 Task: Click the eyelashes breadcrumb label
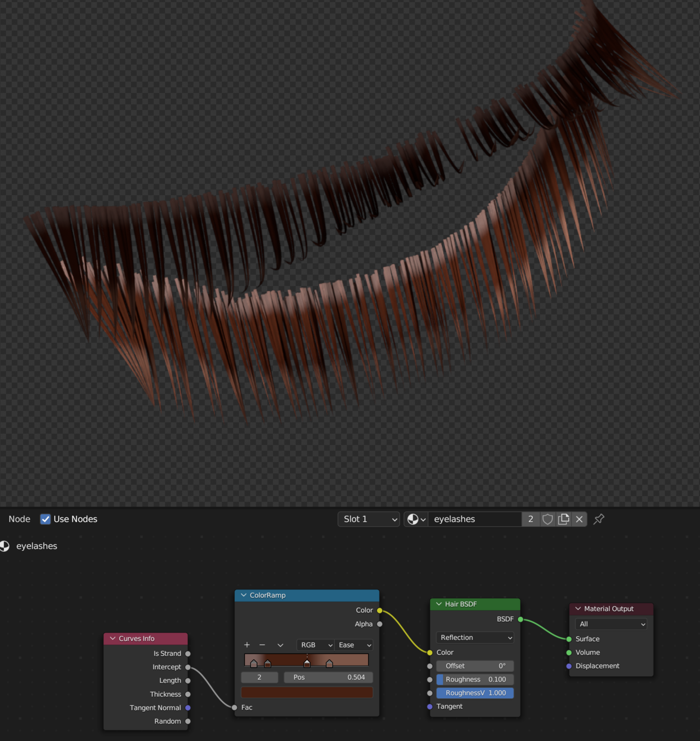pyautogui.click(x=37, y=546)
